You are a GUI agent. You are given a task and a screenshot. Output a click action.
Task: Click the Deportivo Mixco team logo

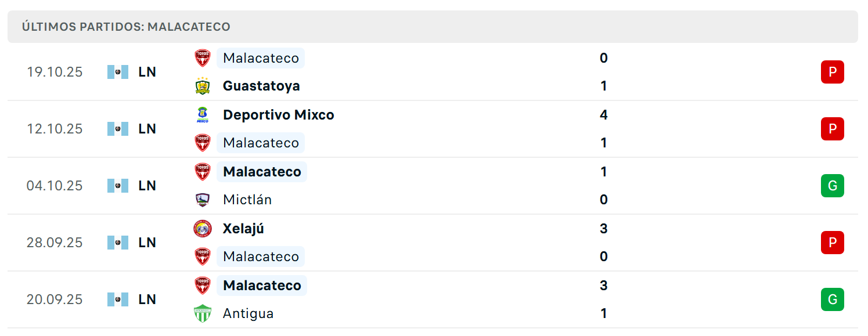(203, 115)
